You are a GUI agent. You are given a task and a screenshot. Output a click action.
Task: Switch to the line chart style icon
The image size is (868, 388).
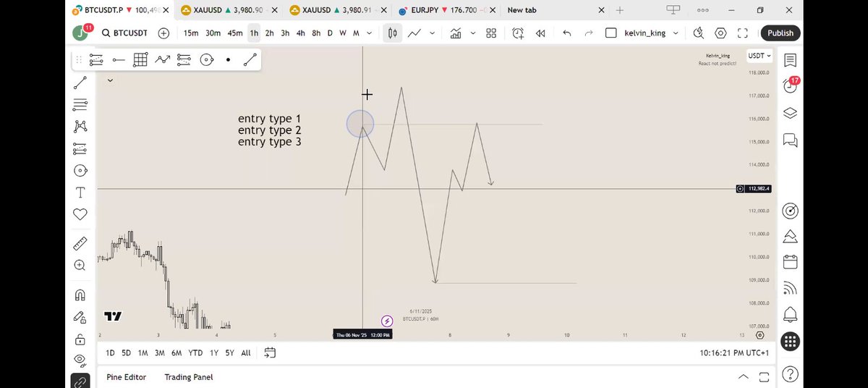(x=414, y=33)
